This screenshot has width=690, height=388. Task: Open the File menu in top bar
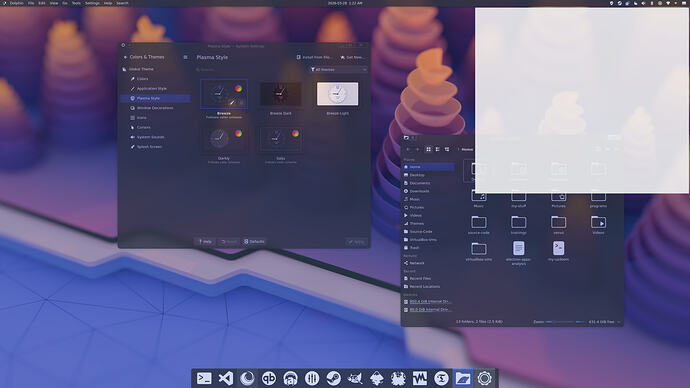(31, 3)
